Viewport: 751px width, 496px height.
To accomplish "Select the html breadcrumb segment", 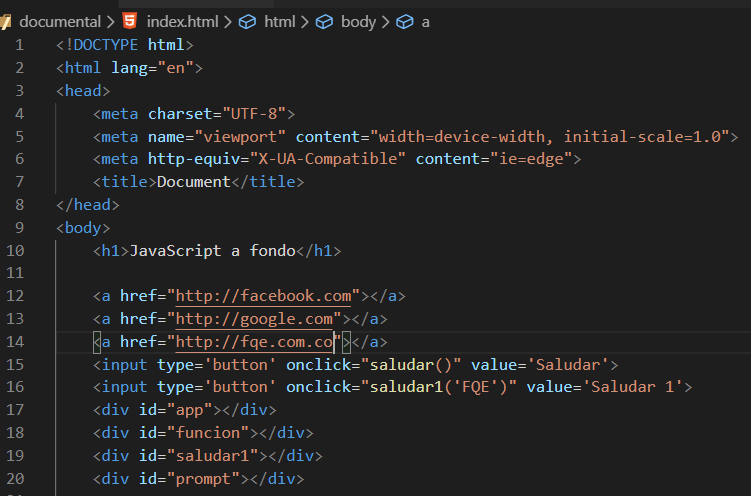I will point(280,22).
